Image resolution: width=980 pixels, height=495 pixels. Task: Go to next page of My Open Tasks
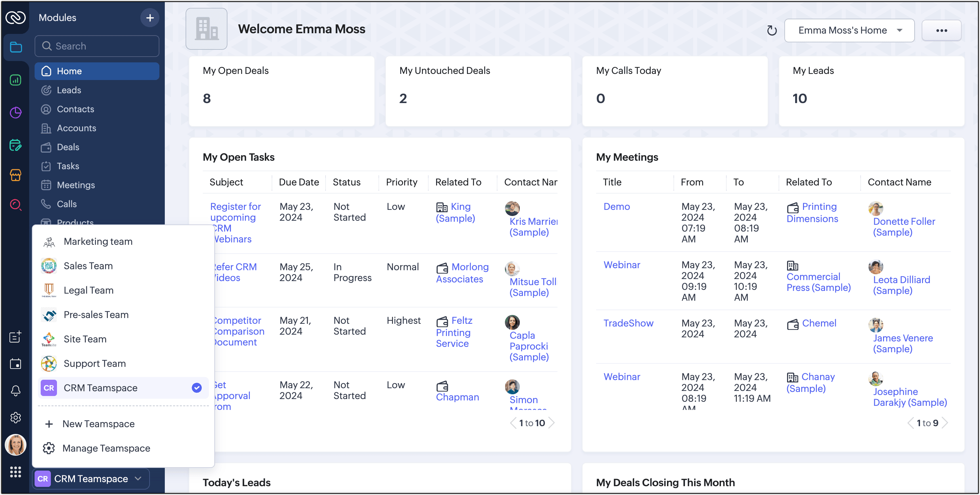pos(552,423)
